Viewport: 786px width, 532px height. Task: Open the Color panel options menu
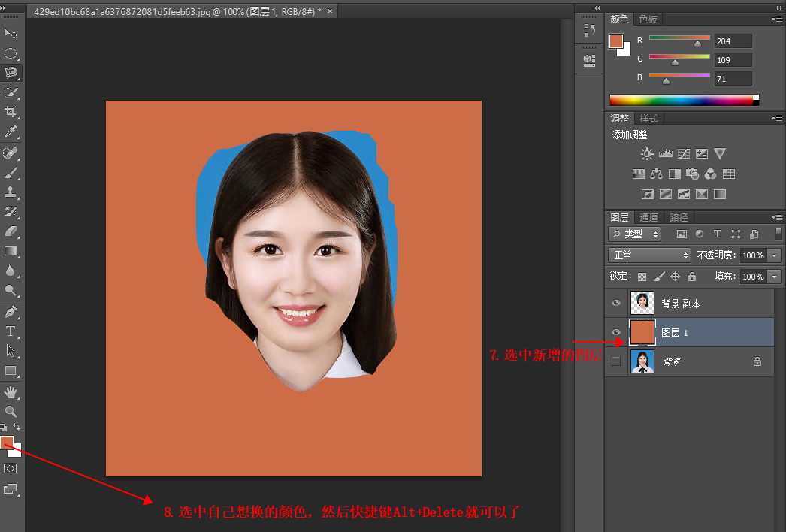pos(777,20)
